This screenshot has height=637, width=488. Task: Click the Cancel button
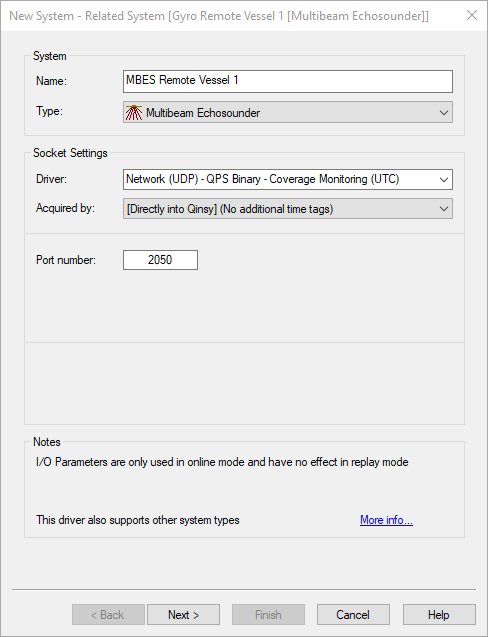click(353, 615)
